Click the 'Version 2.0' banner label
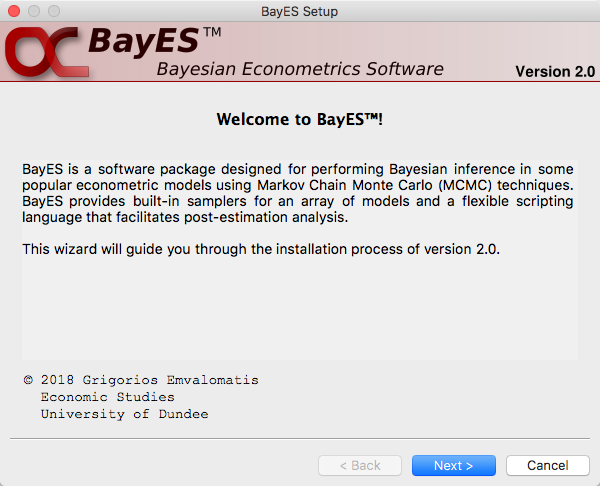This screenshot has height=486, width=600. pyautogui.click(x=555, y=72)
